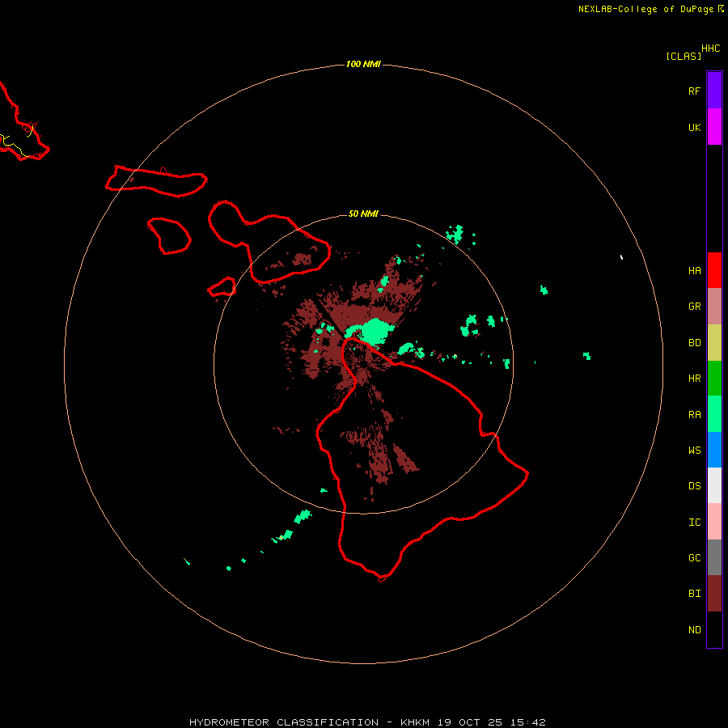Viewport: 728px width, 728px height.
Task: Click the UK magenta legend swatch
Action: tap(714, 127)
